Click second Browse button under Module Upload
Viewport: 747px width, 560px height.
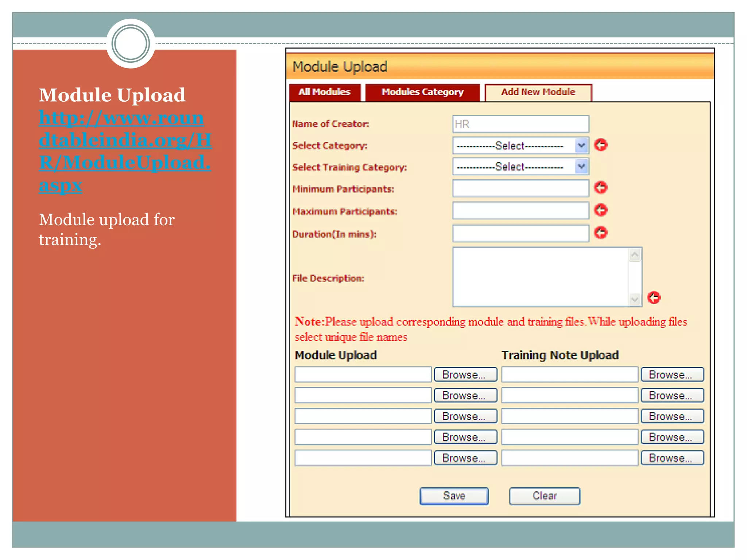click(465, 395)
